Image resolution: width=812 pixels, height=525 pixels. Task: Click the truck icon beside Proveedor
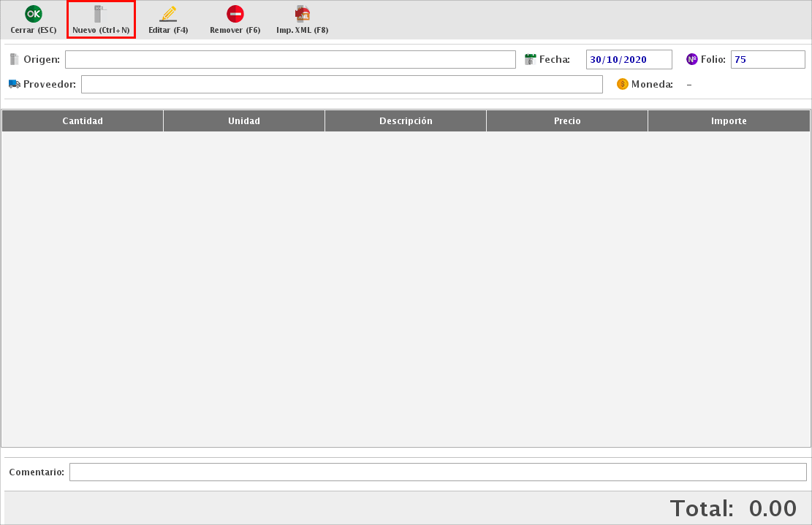[x=15, y=84]
